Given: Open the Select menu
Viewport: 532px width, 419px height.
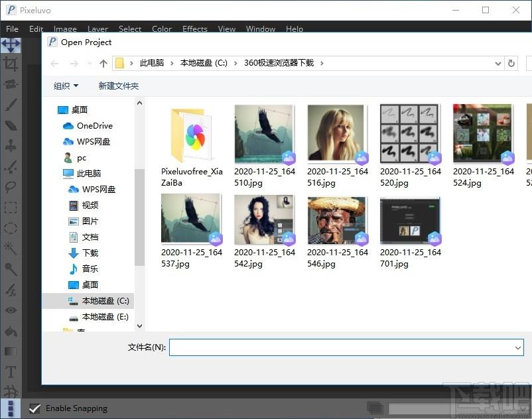Looking at the screenshot, I should pyautogui.click(x=130, y=29).
